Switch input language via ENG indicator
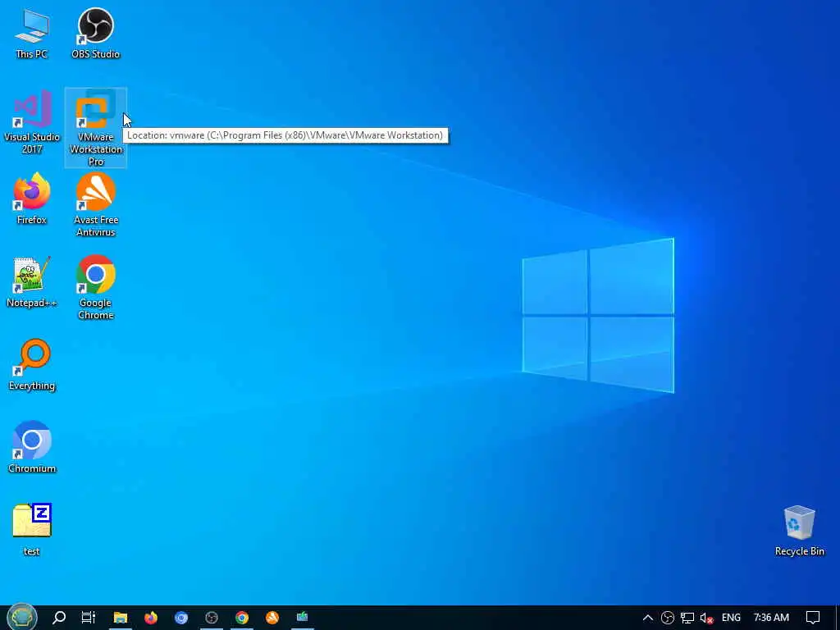The image size is (840, 630). coord(731,618)
